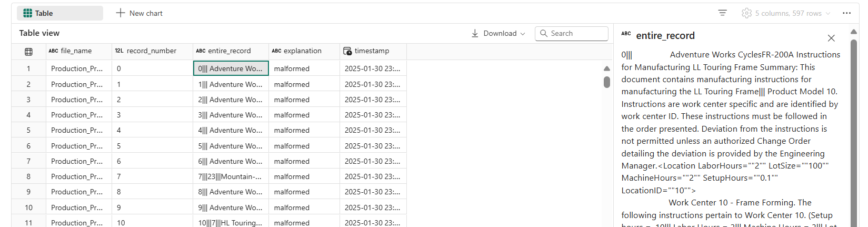Type in the Search input field
The height and width of the screenshot is (227, 868).
(577, 33)
